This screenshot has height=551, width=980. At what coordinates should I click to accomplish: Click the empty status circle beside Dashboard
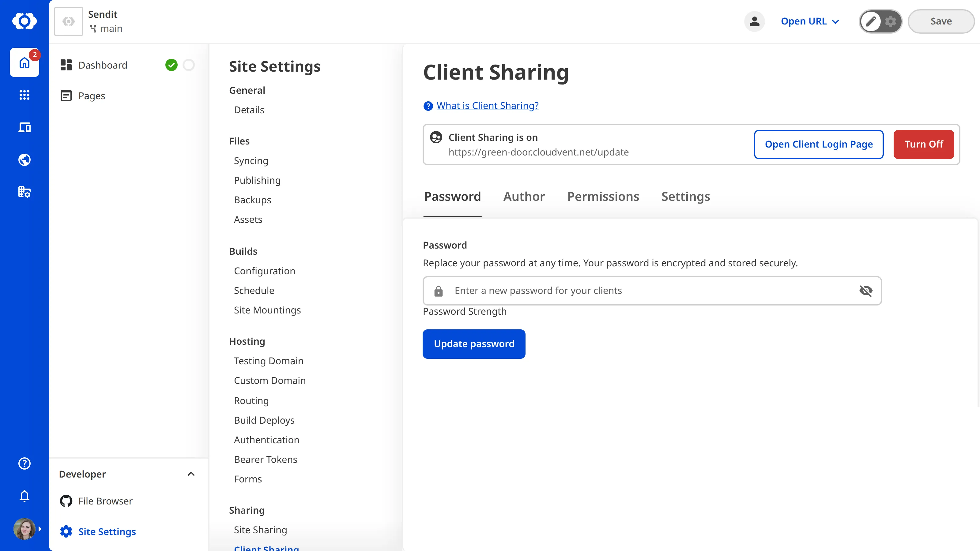click(189, 65)
